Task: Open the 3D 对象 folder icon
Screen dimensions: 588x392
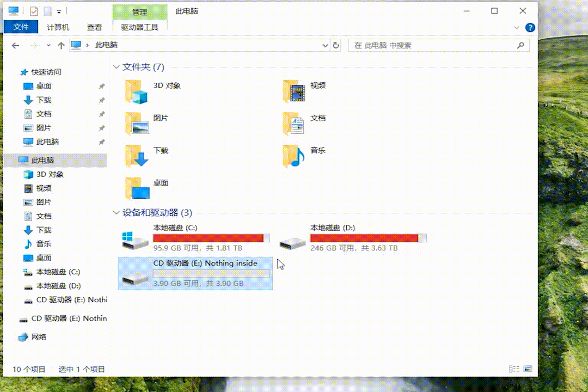Action: click(x=136, y=91)
